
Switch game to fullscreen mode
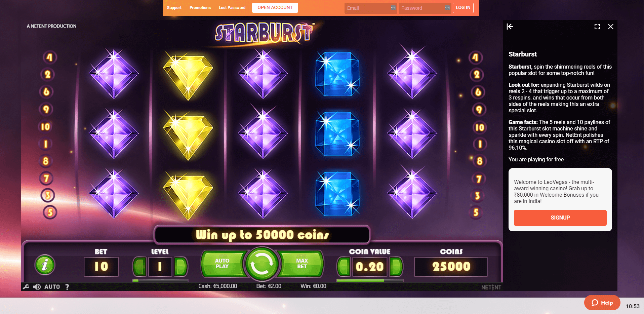(x=597, y=27)
